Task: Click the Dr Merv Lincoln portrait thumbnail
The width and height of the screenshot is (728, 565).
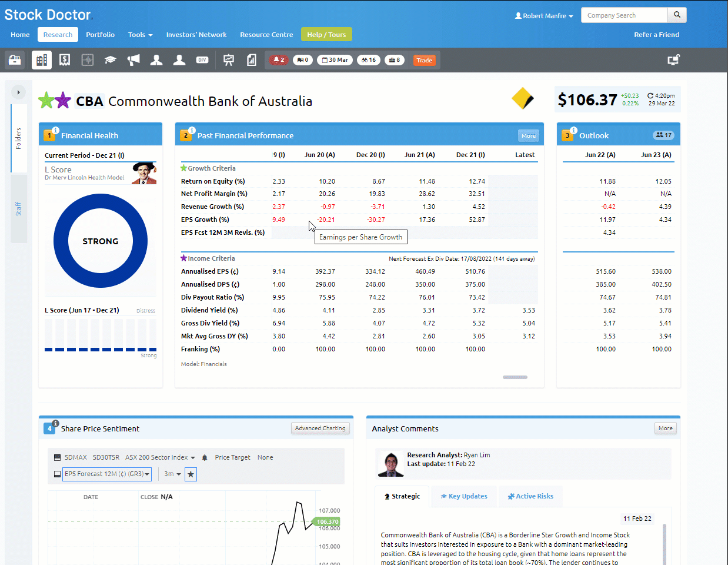Action: tap(144, 174)
